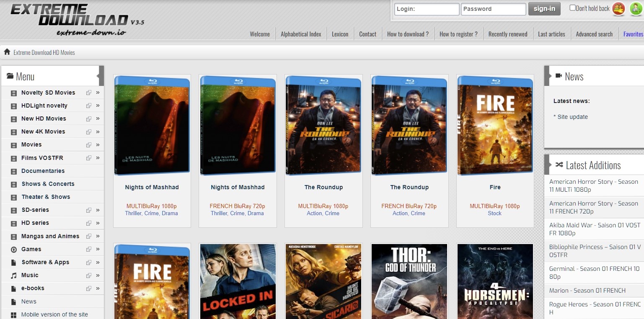Open the Last articles link
Viewport: 644px width, 319px height.
(x=551, y=34)
